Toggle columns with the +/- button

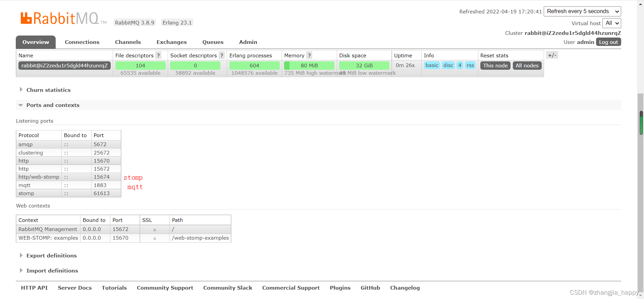pyautogui.click(x=552, y=55)
